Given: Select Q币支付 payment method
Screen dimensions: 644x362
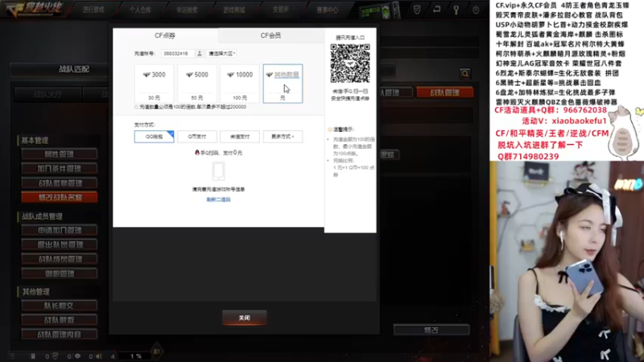Looking at the screenshot, I should (x=196, y=136).
